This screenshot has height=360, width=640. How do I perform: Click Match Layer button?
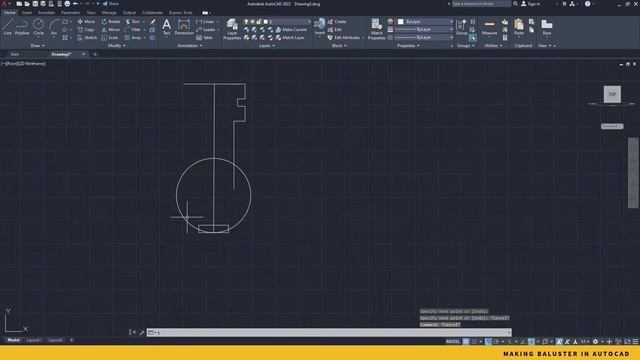[x=290, y=38]
